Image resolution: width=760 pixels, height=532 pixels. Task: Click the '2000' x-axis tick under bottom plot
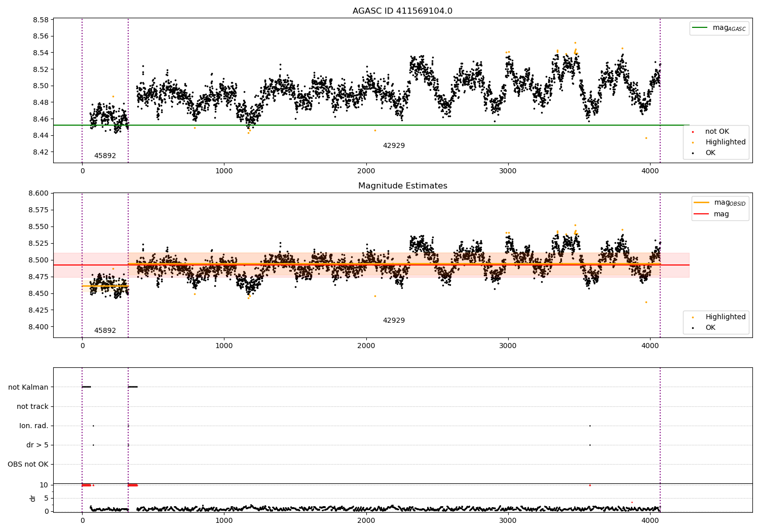click(366, 521)
